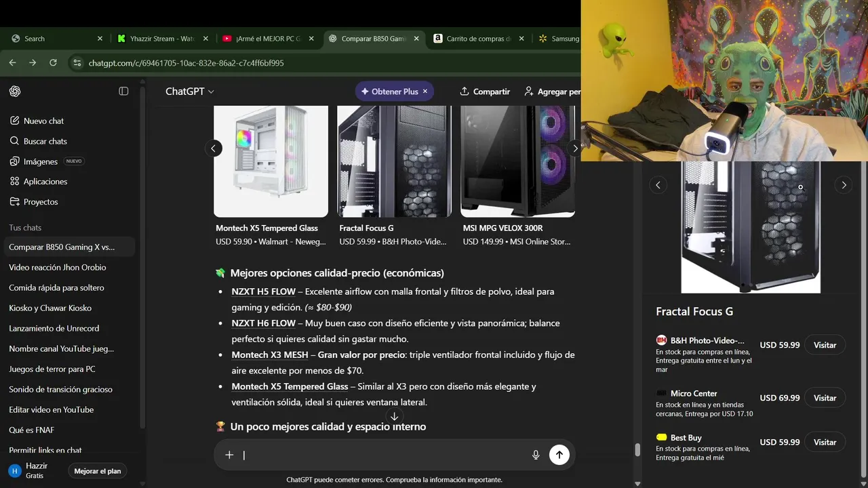
Task: Open the NZXT H5 FLOW link
Action: [263, 291]
